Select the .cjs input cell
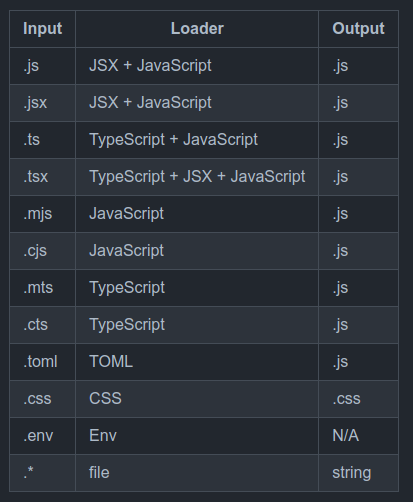Viewport: 413px width, 502px height. coord(43,251)
